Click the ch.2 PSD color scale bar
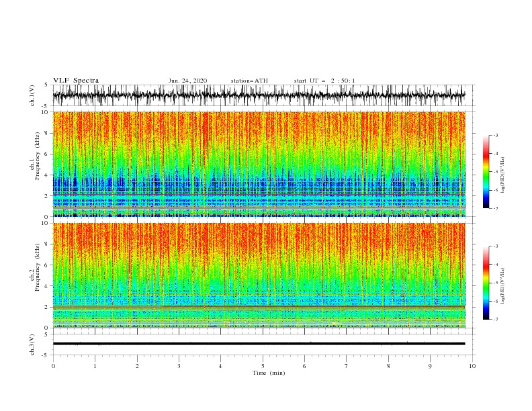 click(x=486, y=283)
